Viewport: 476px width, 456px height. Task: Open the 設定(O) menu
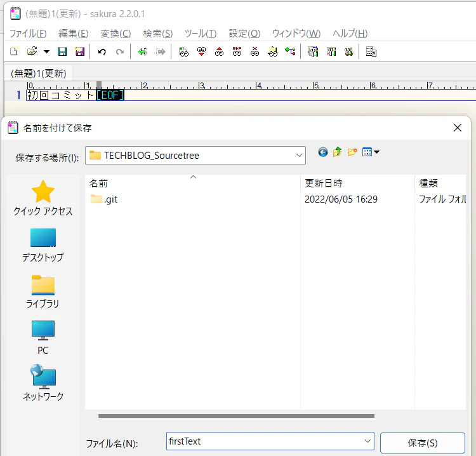click(244, 34)
